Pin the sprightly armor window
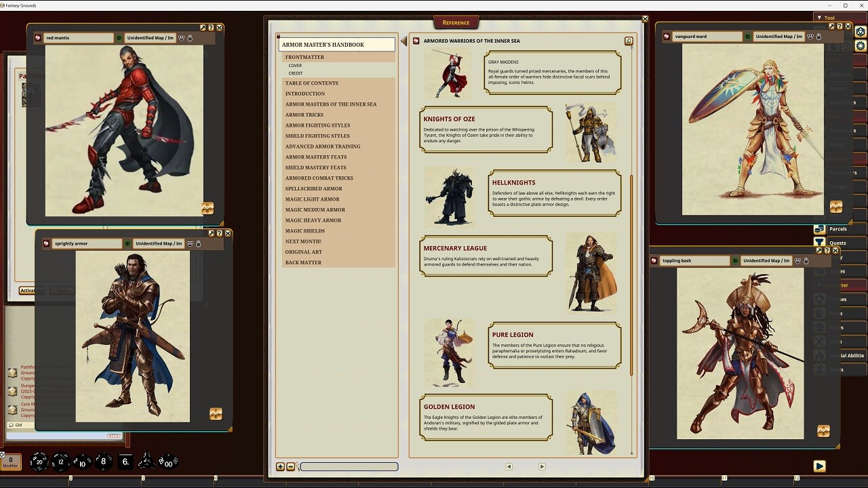This screenshot has width=868, height=488. 211,232
